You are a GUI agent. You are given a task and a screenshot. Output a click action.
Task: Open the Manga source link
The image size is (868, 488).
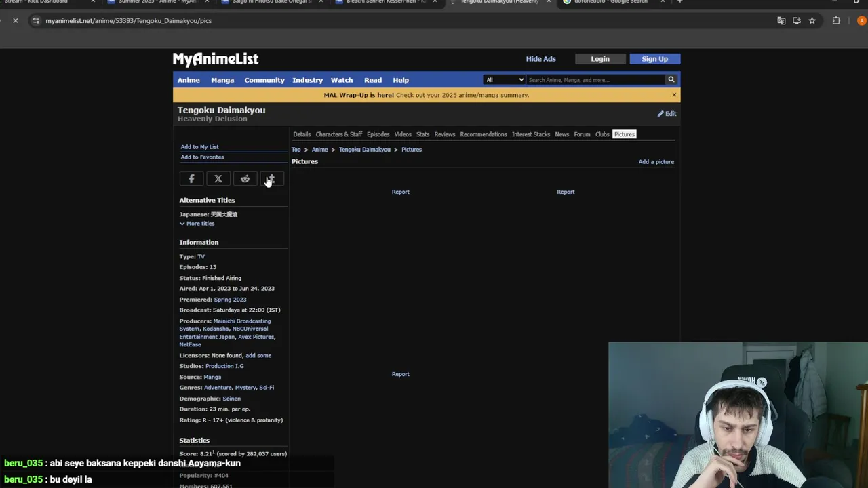[x=212, y=377]
